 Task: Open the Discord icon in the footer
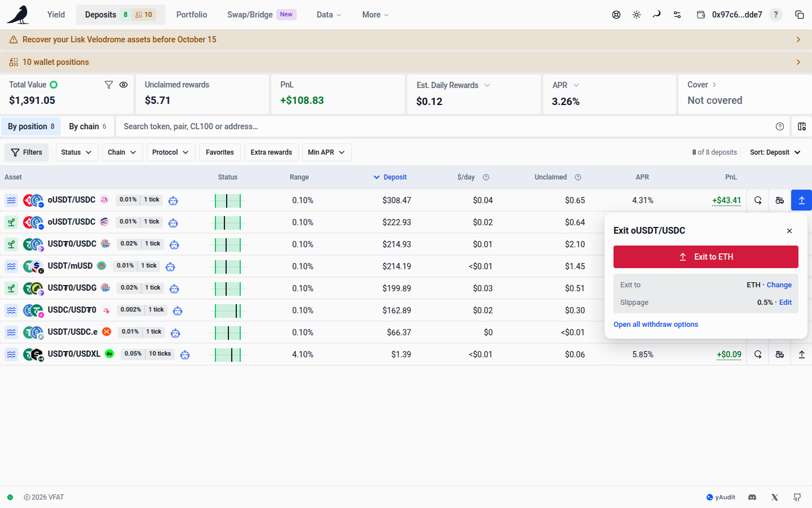[x=752, y=497]
